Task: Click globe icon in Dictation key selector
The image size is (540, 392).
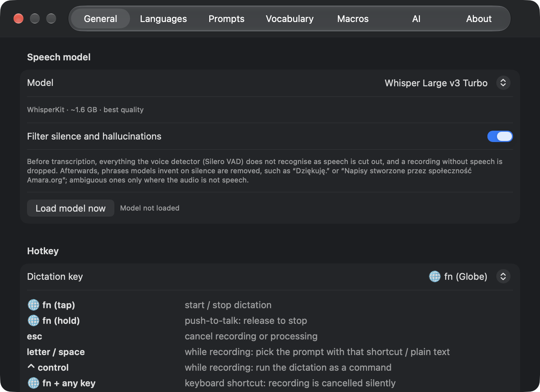Action: 435,276
